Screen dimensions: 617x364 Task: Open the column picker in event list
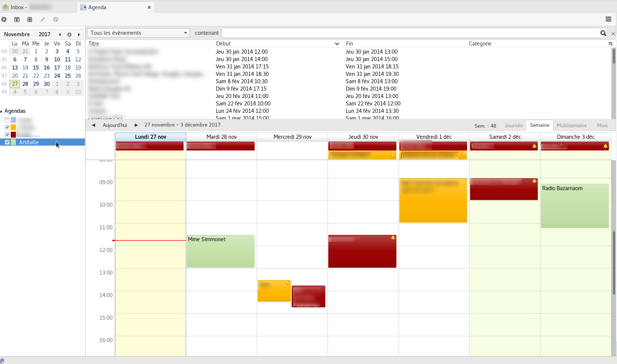(610, 44)
